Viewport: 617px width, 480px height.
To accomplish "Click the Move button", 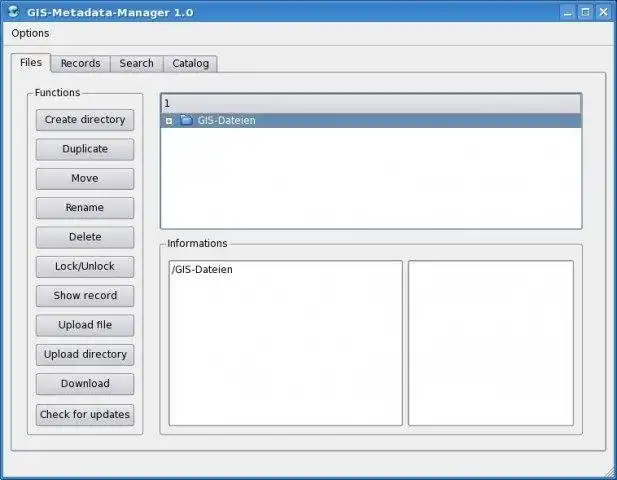I will (85, 179).
